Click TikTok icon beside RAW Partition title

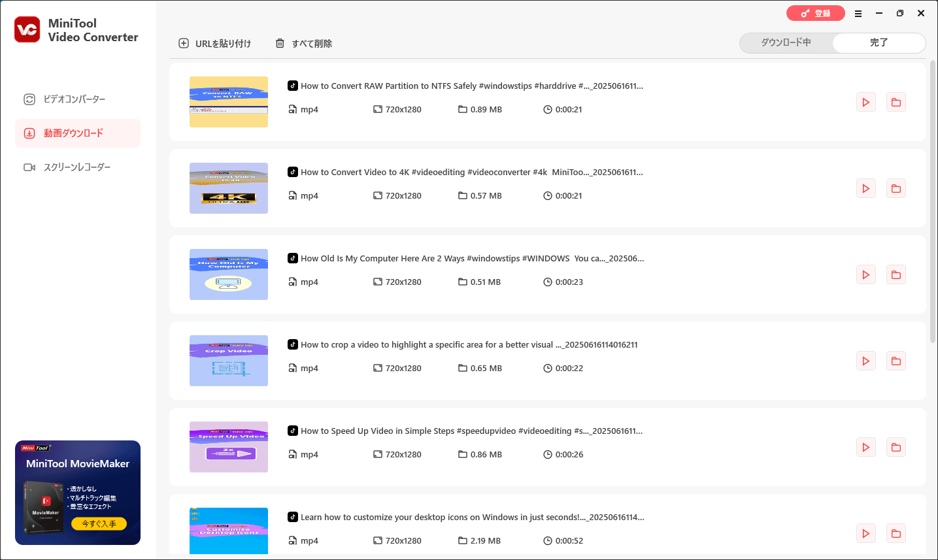click(293, 86)
